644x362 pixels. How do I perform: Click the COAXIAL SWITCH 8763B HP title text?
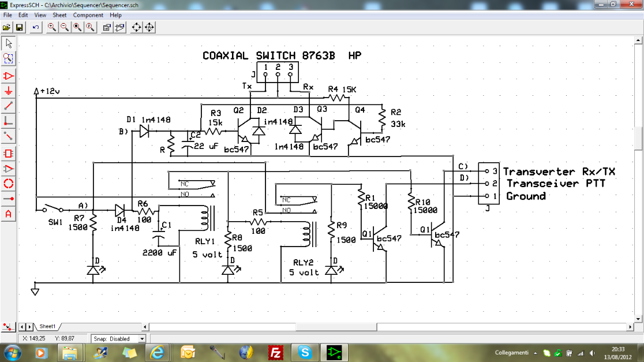(282, 55)
